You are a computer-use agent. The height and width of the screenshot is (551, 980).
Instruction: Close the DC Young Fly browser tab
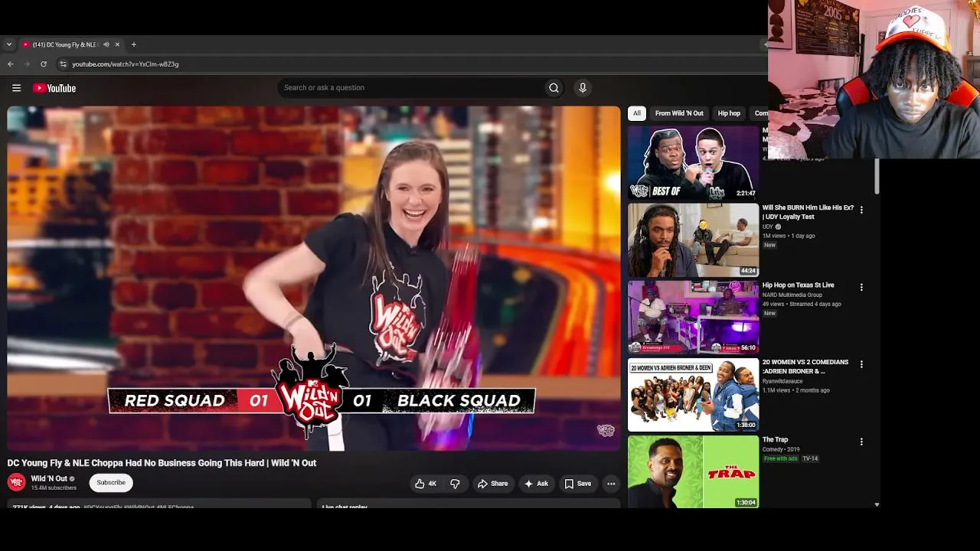point(117,44)
